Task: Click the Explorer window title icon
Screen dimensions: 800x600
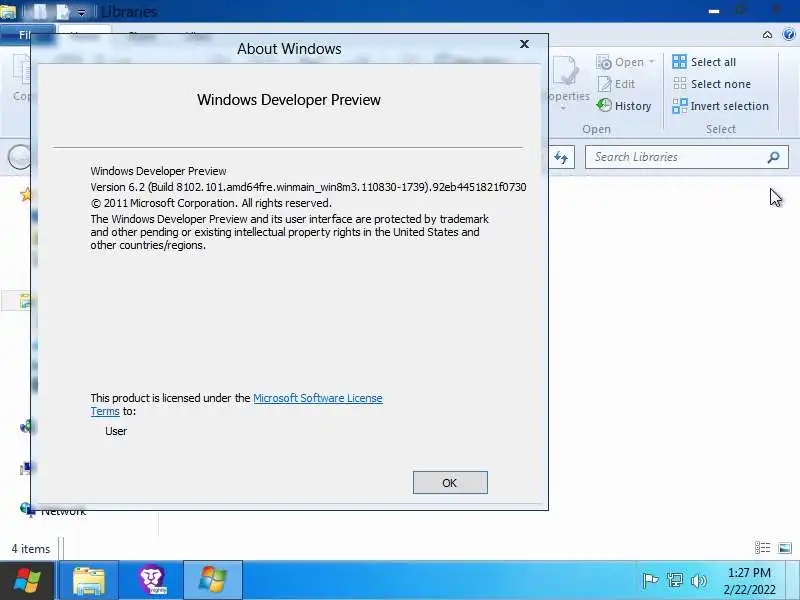Action: [x=8, y=11]
